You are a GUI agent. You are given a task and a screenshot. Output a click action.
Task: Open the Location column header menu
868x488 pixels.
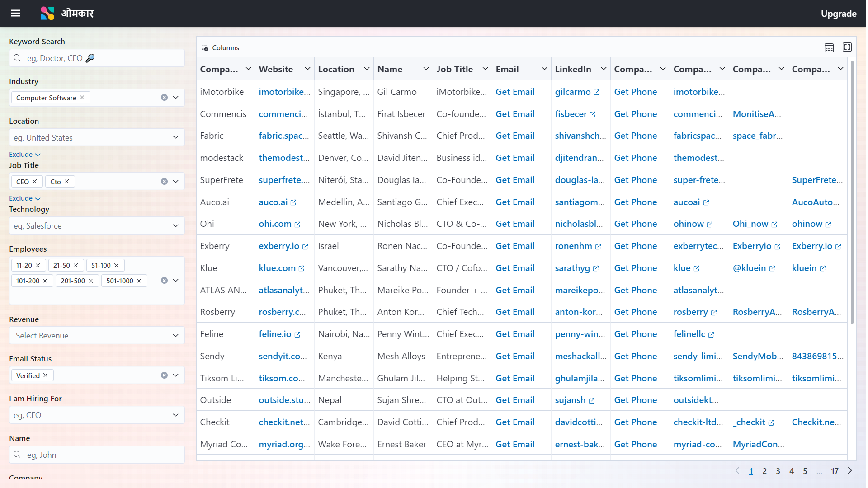pos(367,69)
